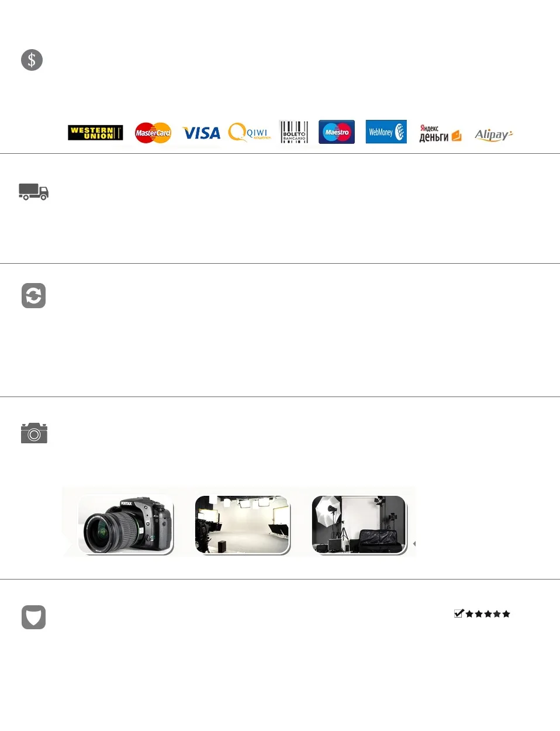Choose the VISA payment logo
Screen dimensions: 560x731
point(201,133)
